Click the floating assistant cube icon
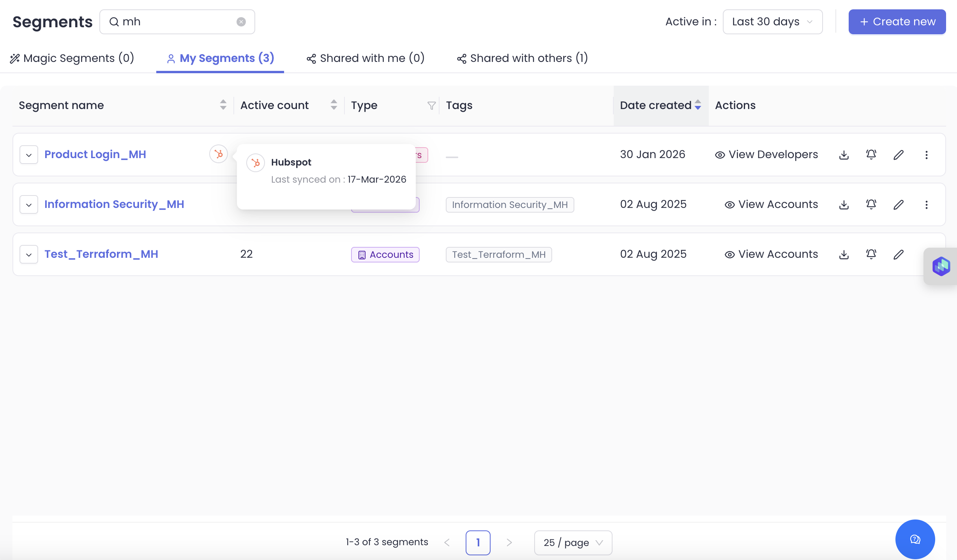957x560 pixels. 941,266
